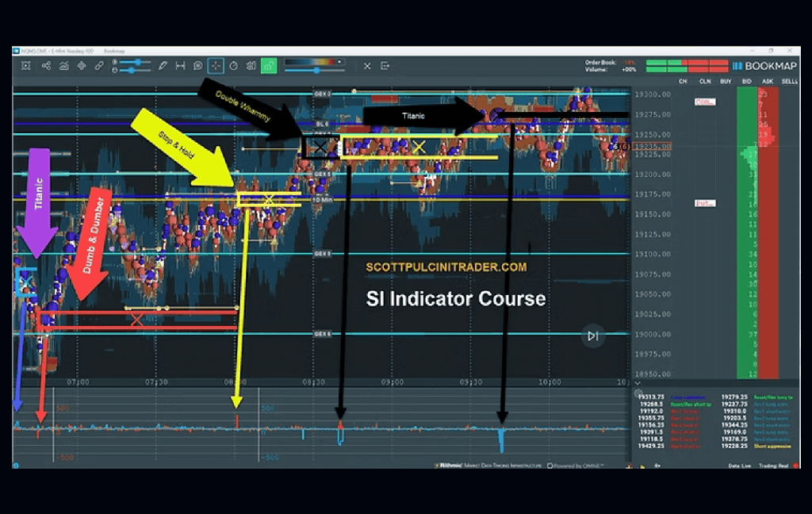Click the BID column header
The height and width of the screenshot is (514, 812).
point(747,82)
